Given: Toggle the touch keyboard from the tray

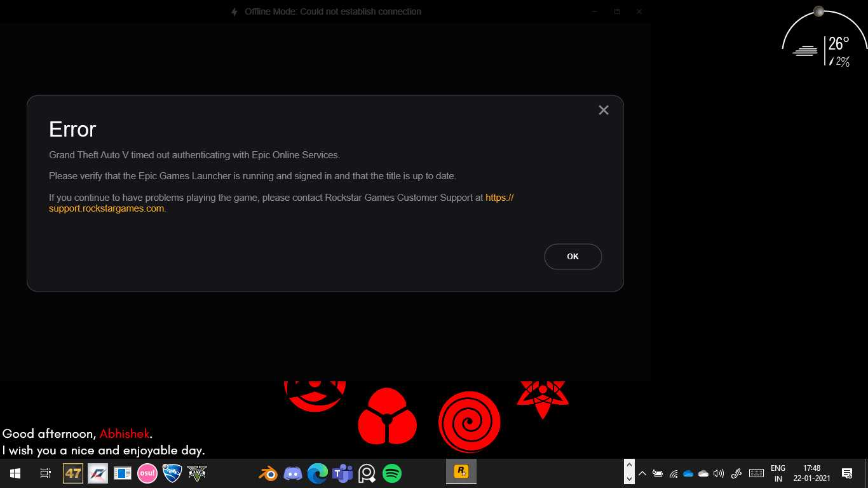Looking at the screenshot, I should pyautogui.click(x=756, y=473).
